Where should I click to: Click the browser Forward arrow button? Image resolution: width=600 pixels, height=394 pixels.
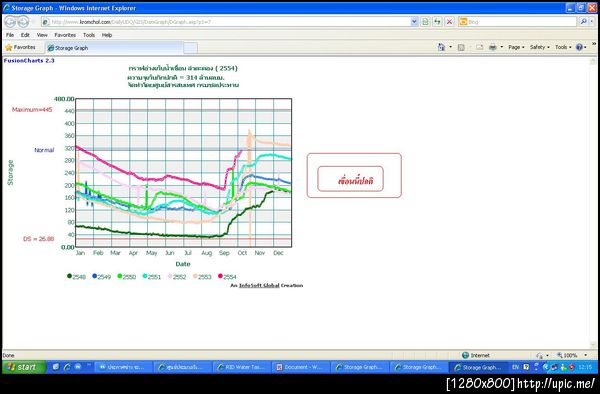24,22
